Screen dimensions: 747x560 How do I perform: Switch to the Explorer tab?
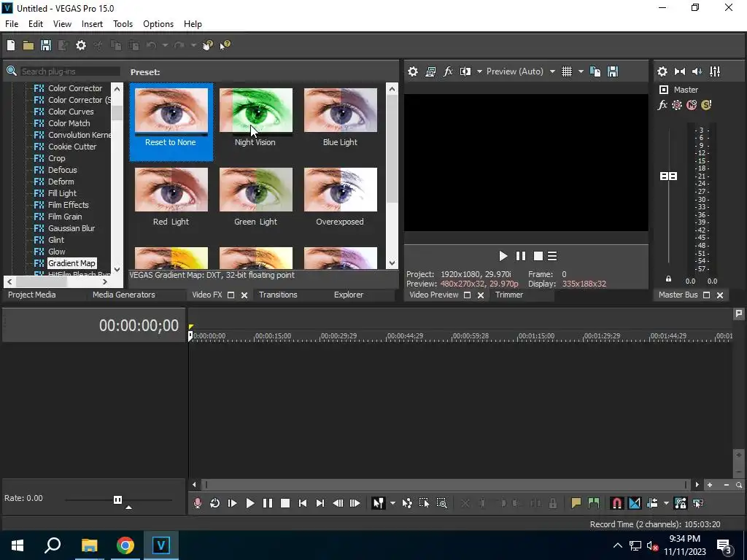coord(348,295)
